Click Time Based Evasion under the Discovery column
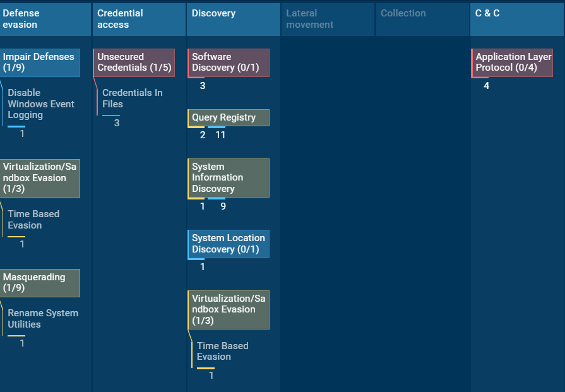The width and height of the screenshot is (565, 392). point(222,352)
